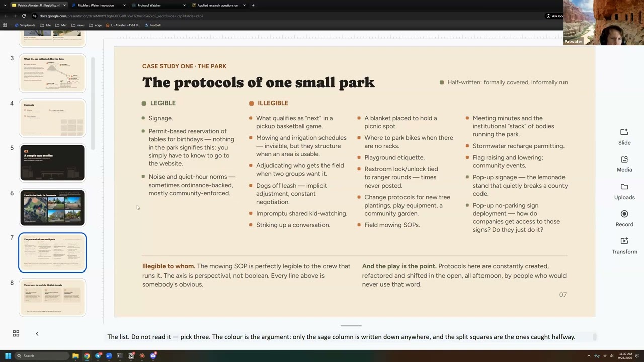Switch to the Pitchfest: Water Innovation tab
The width and height of the screenshot is (644, 362).
click(x=98, y=5)
